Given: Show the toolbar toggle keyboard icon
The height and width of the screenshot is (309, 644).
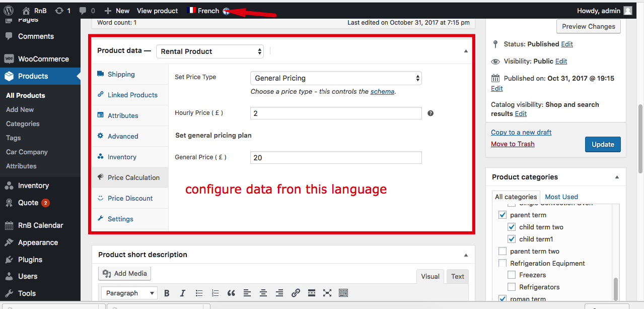Looking at the screenshot, I should [343, 293].
